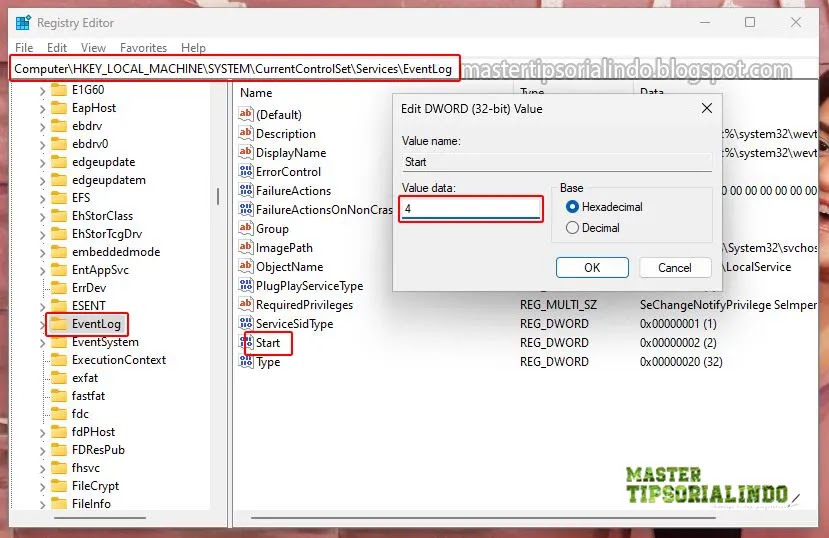Screen dimensions: 829x538
Task: Click the EventLog folder icon
Action: click(59, 323)
